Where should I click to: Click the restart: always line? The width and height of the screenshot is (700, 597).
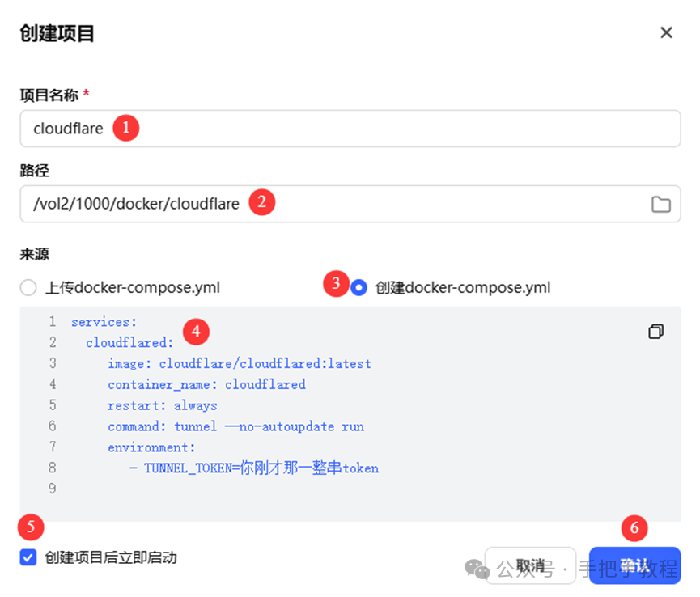[x=162, y=406]
